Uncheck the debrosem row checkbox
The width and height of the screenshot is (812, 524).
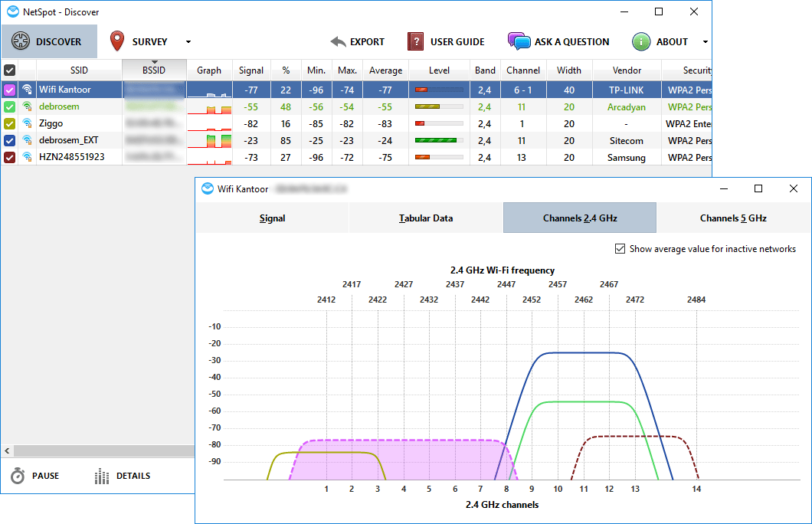click(x=10, y=106)
